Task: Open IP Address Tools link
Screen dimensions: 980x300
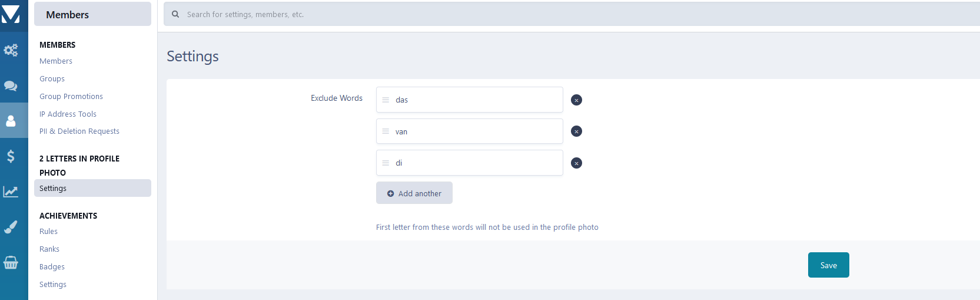Action: [x=68, y=114]
